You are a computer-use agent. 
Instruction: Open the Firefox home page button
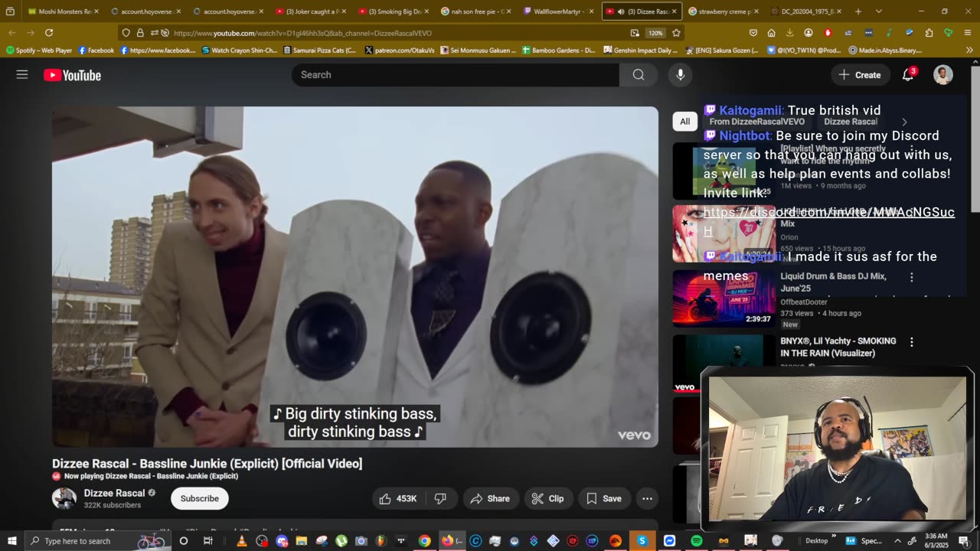[772, 33]
